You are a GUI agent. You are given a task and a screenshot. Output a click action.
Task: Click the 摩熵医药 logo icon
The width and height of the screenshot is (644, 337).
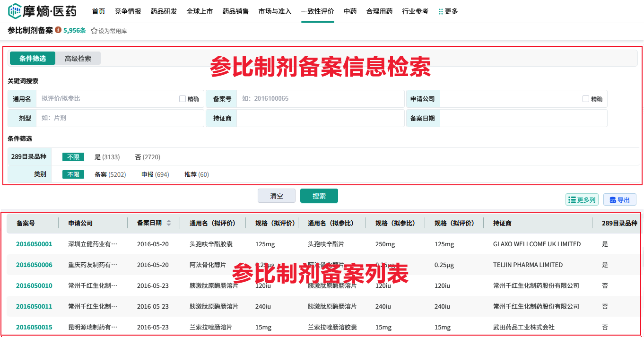point(15,11)
